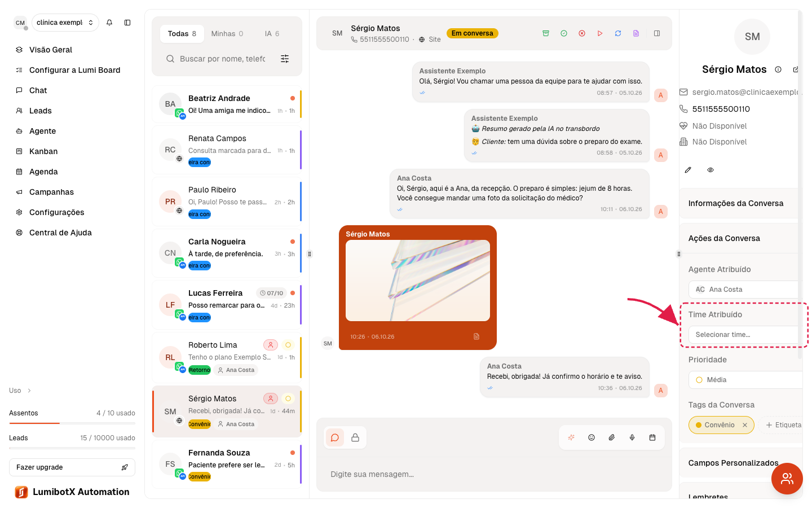Click the orange floating team button
This screenshot has height=508, width=812.
(787, 479)
